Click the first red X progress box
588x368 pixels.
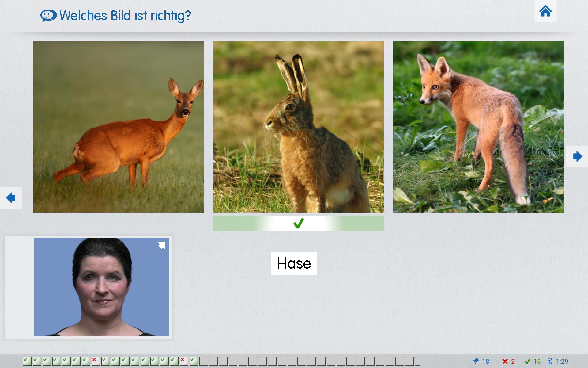tap(96, 361)
